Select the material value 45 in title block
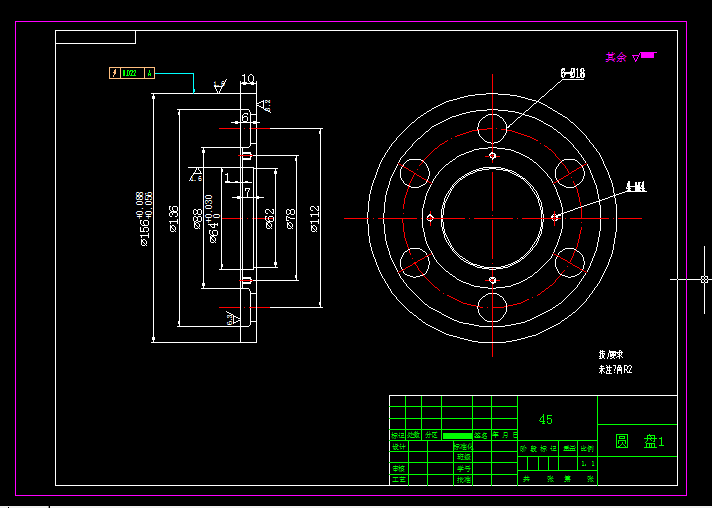 [x=545, y=419]
